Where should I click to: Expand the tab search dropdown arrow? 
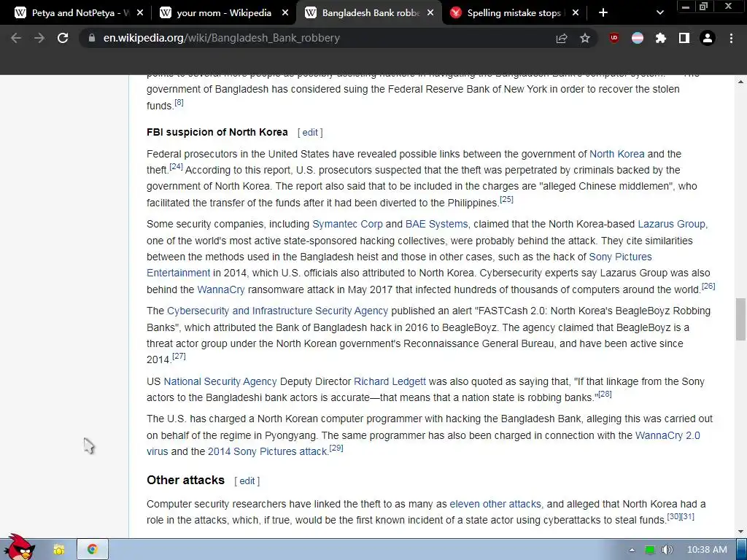tap(659, 13)
